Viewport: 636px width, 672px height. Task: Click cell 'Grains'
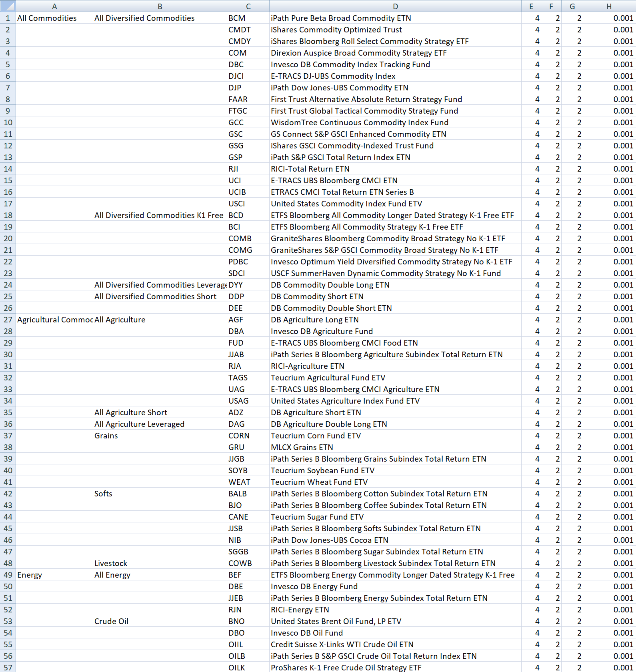click(x=160, y=436)
